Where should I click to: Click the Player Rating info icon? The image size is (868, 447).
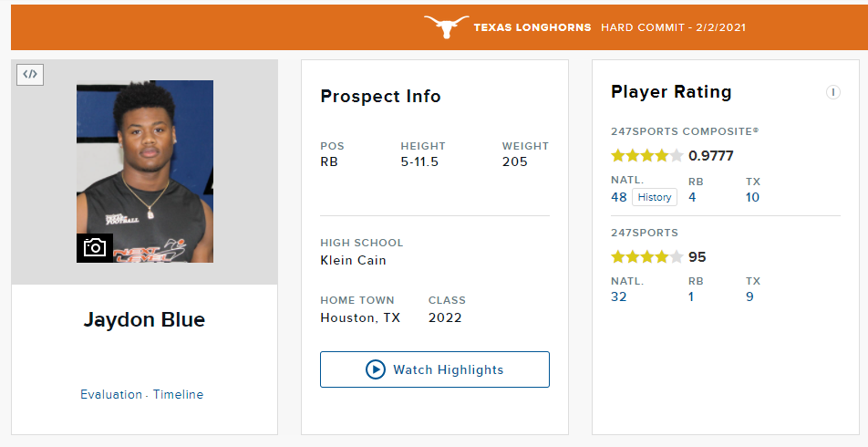[x=832, y=92]
